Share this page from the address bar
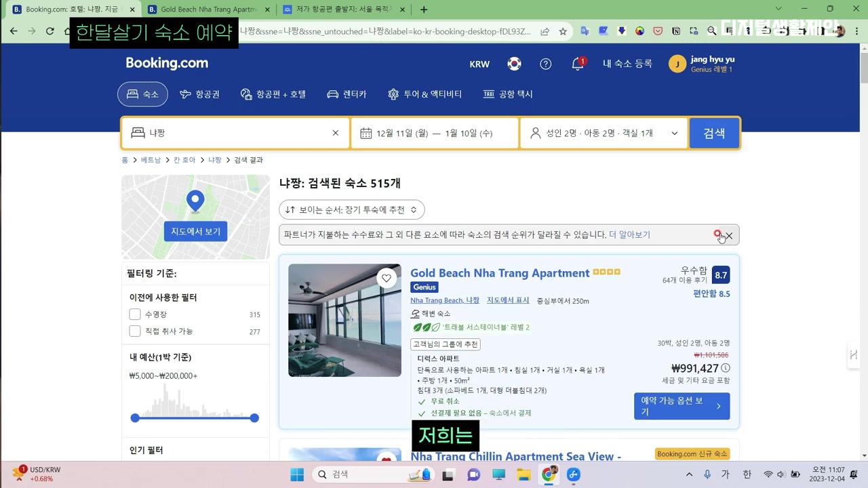868x488 pixels. click(x=545, y=31)
